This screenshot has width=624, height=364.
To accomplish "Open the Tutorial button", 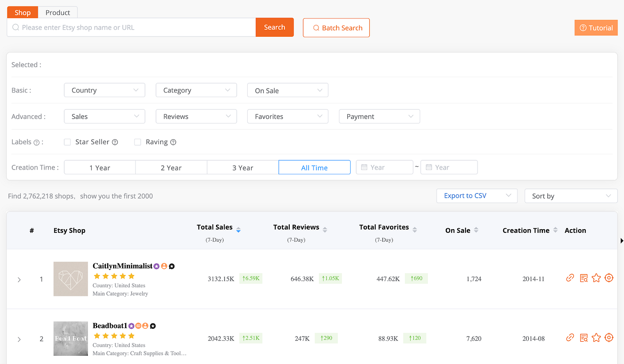I will (596, 28).
